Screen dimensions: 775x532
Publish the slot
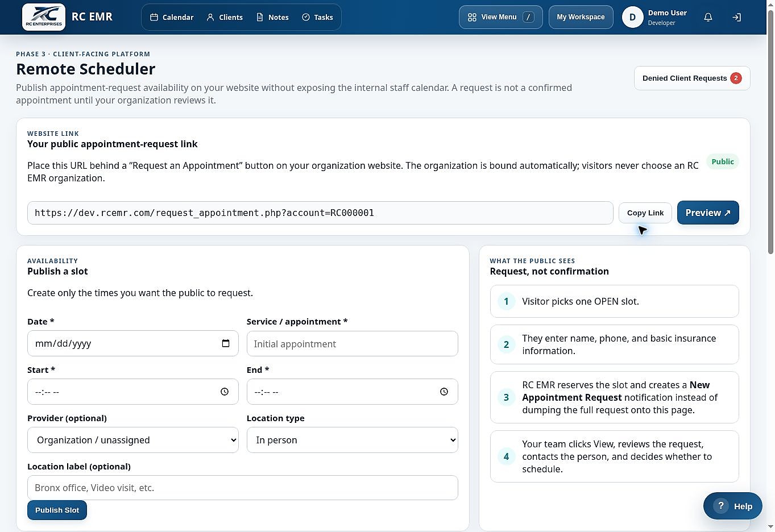pyautogui.click(x=57, y=510)
